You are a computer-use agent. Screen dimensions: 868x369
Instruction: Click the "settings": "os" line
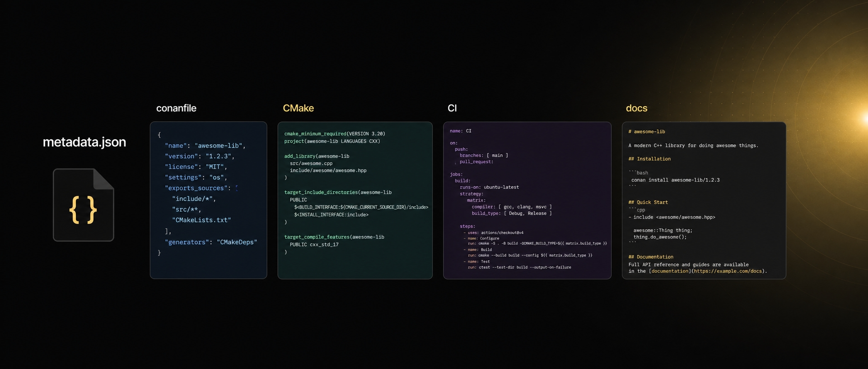click(x=196, y=177)
